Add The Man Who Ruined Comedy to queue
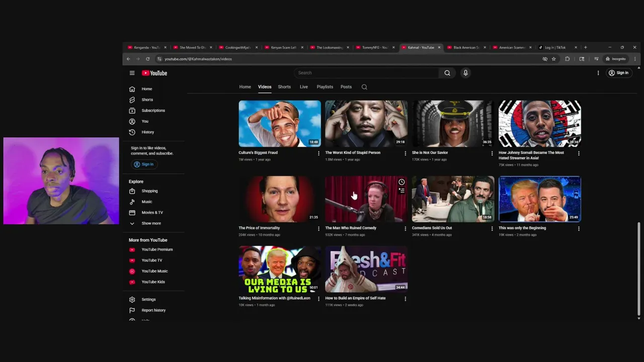 click(x=401, y=191)
